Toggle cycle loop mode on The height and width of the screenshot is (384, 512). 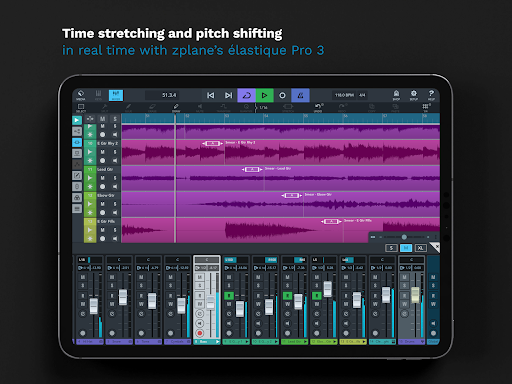[x=246, y=95]
